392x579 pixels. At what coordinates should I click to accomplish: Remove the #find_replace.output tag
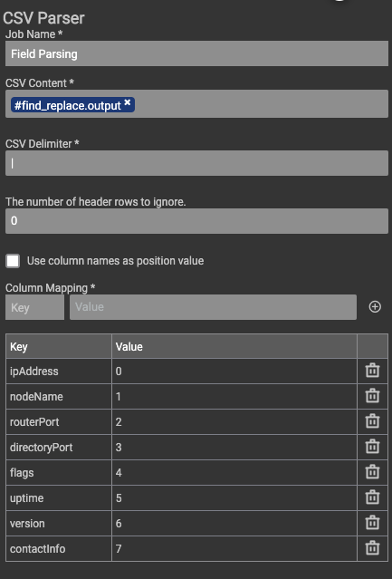click(128, 102)
